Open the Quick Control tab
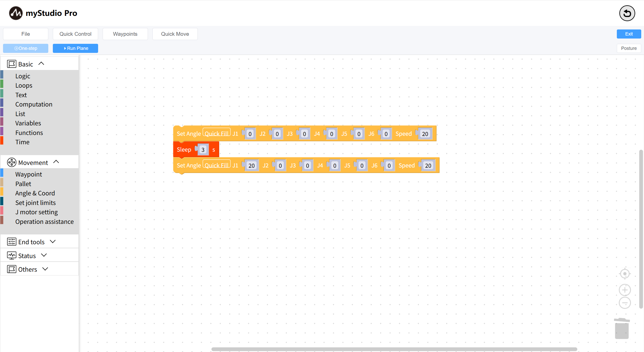The height and width of the screenshot is (352, 644). [75, 34]
